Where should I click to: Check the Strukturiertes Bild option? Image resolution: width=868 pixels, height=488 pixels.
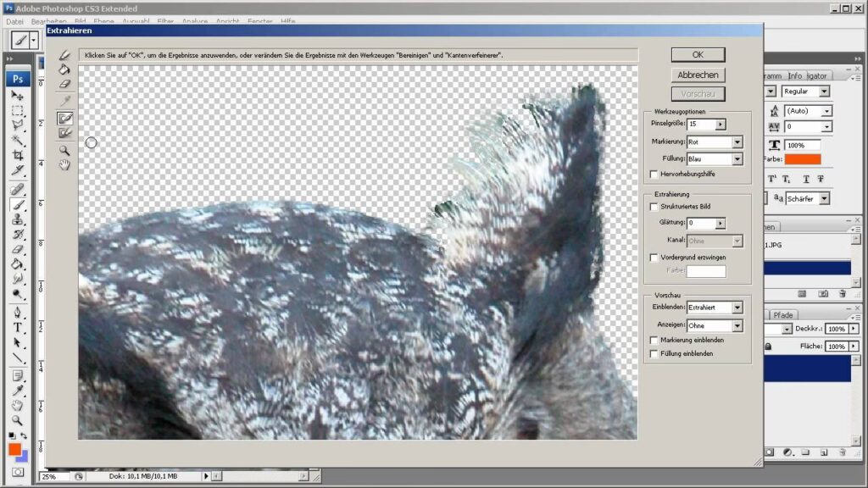coord(654,206)
